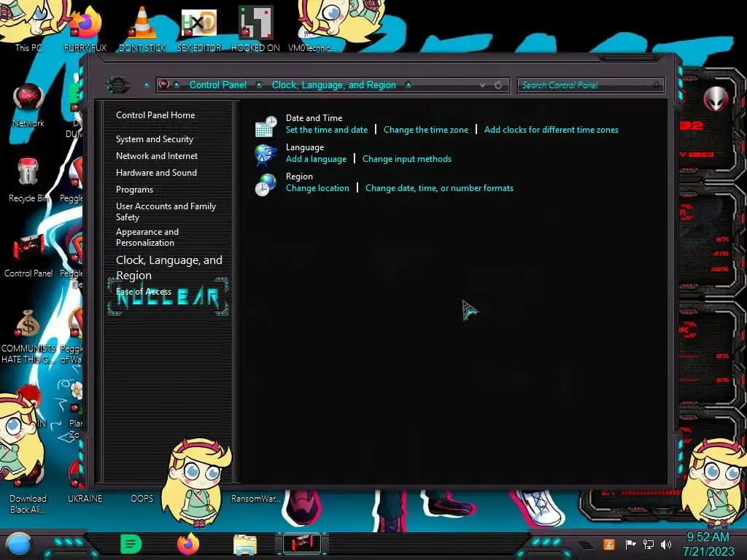Expand the address bar history dropdown
The width and height of the screenshot is (747, 560).
point(482,85)
